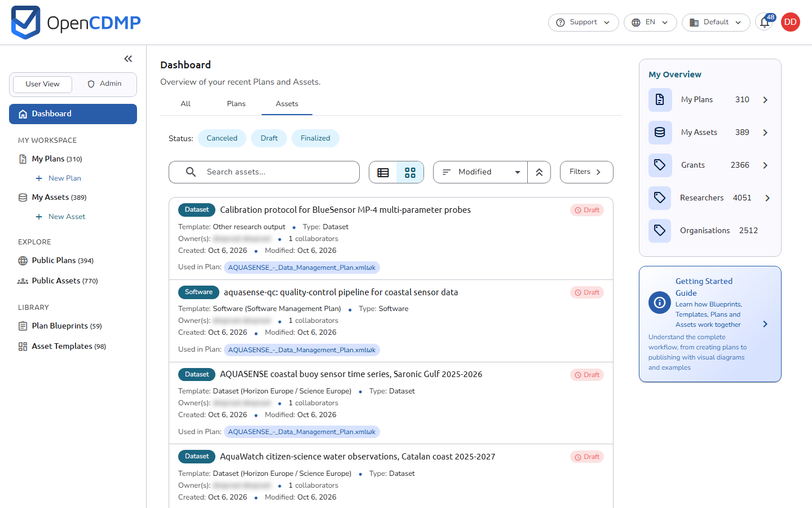Click the Researchers tag icon
Viewport: 812px width, 508px height.
[660, 198]
